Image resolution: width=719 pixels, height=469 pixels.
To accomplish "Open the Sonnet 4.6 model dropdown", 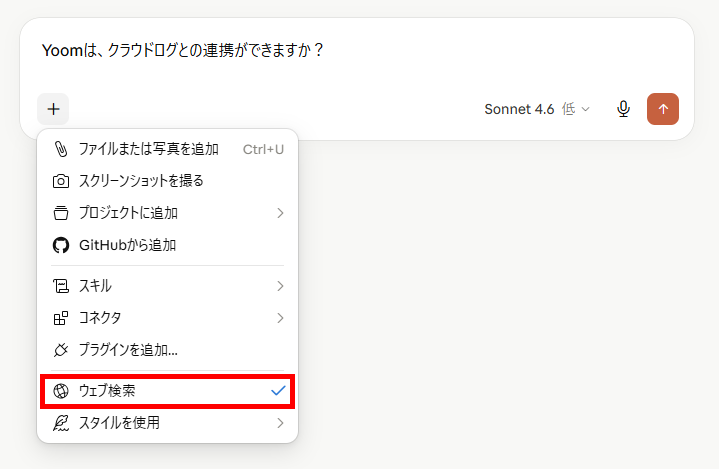I will 537,109.
